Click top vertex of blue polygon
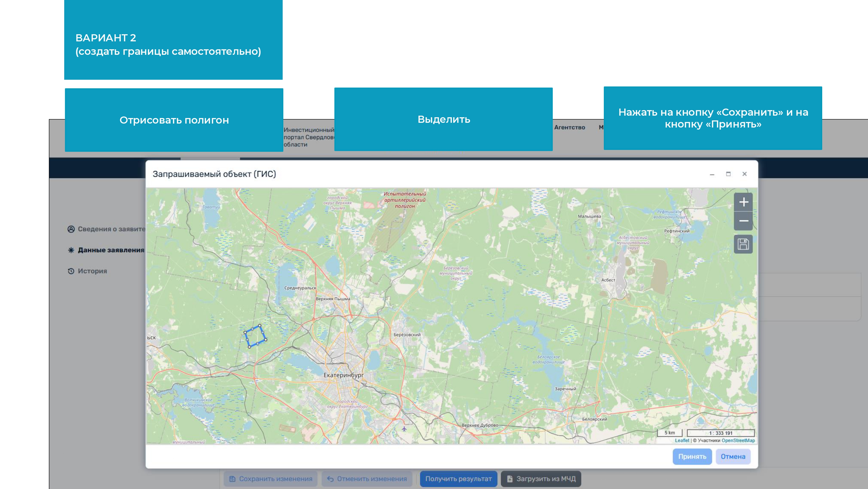The width and height of the screenshot is (868, 489). 260,325
